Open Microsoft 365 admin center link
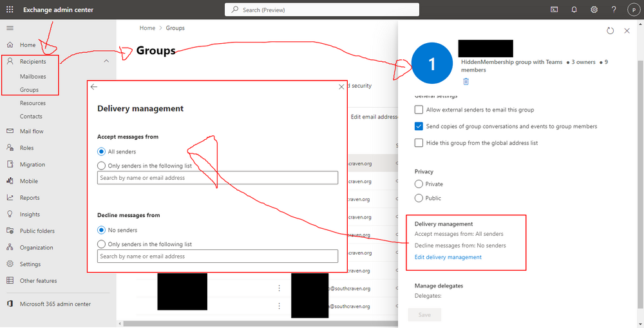Image resolution: width=644 pixels, height=328 pixels. pyautogui.click(x=55, y=304)
